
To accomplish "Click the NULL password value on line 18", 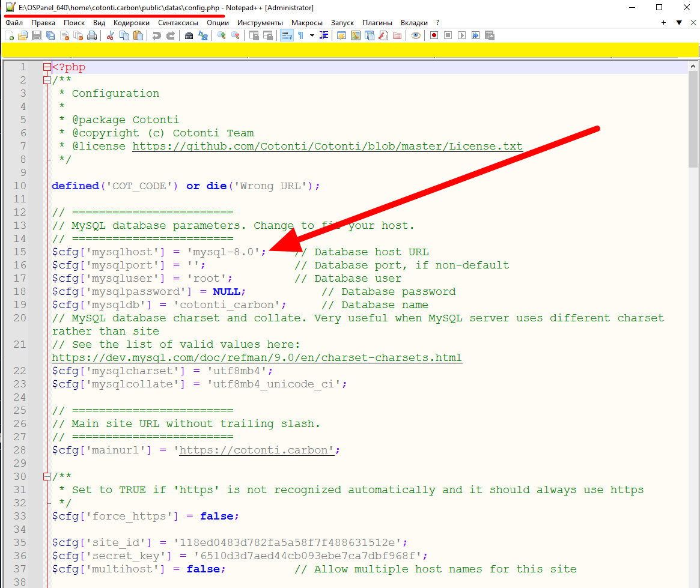I will pyautogui.click(x=227, y=292).
